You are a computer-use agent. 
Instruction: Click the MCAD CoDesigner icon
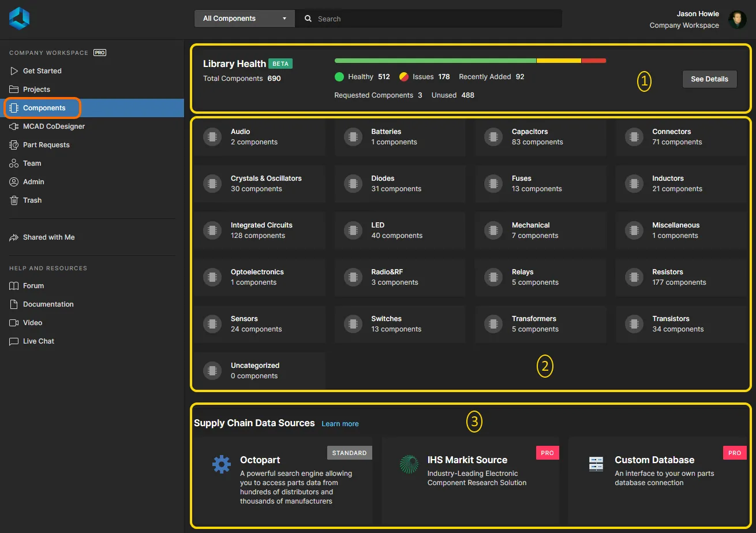14,126
